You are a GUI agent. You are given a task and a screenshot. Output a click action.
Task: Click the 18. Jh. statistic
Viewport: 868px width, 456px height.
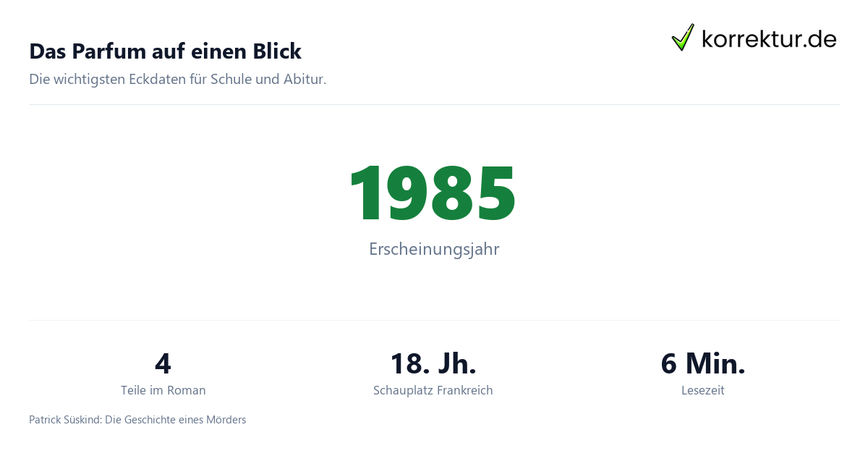point(433,363)
